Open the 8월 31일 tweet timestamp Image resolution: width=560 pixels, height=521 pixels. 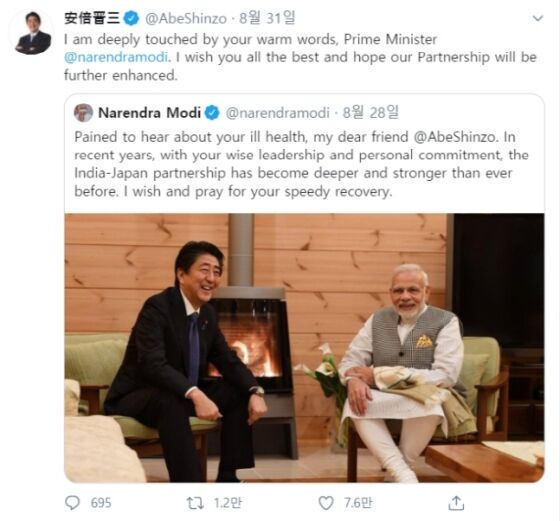click(267, 18)
